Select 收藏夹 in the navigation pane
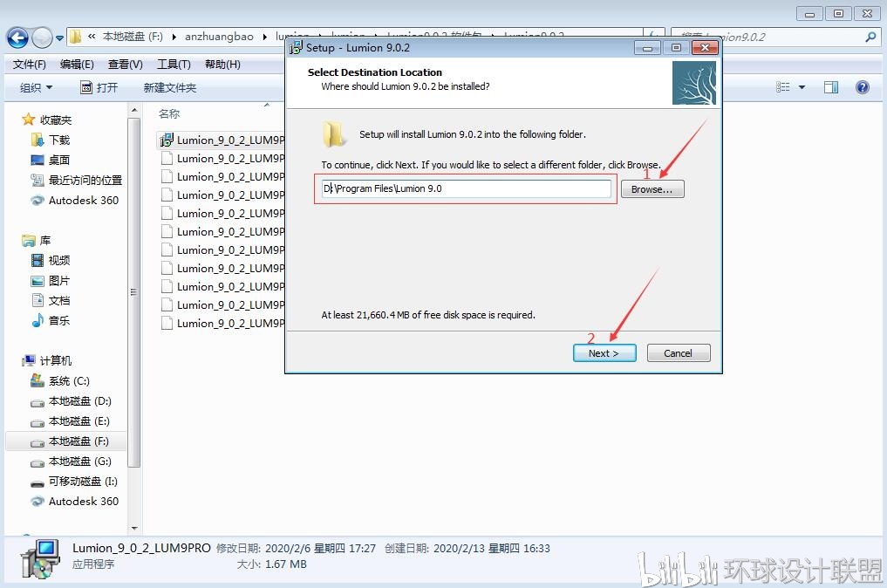This screenshot has width=887, height=588. (x=56, y=120)
